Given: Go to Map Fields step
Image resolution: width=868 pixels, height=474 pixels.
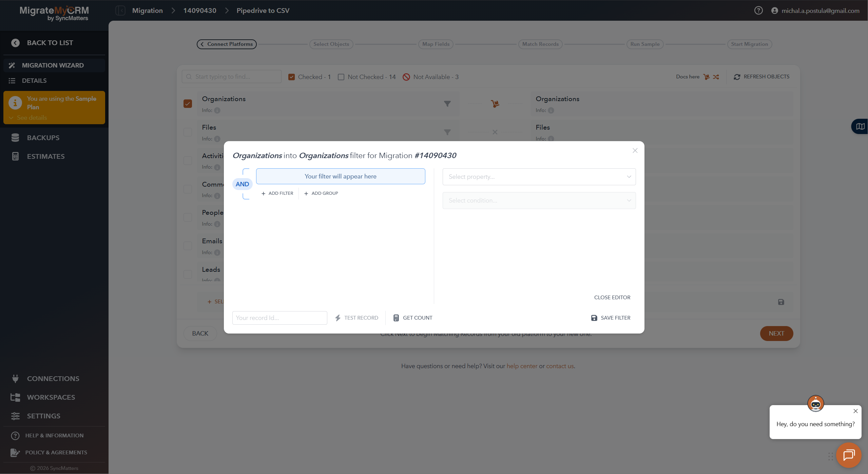Looking at the screenshot, I should click(436, 44).
